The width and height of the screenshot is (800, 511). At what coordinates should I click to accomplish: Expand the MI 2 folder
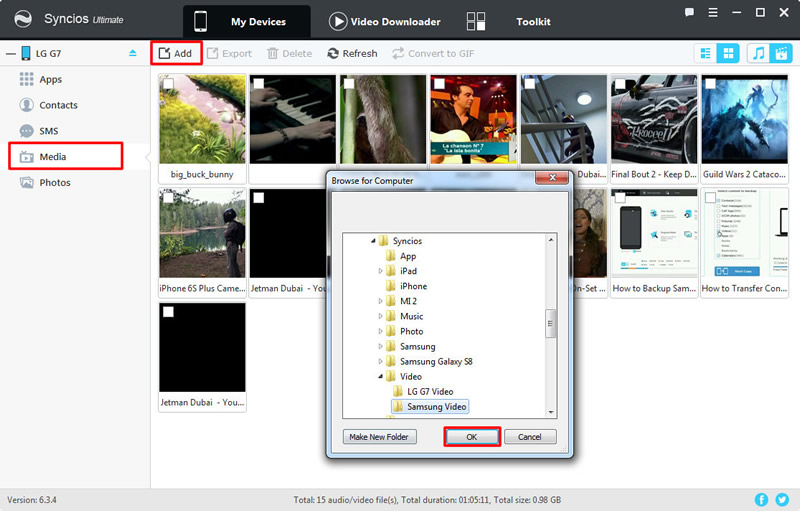click(380, 301)
